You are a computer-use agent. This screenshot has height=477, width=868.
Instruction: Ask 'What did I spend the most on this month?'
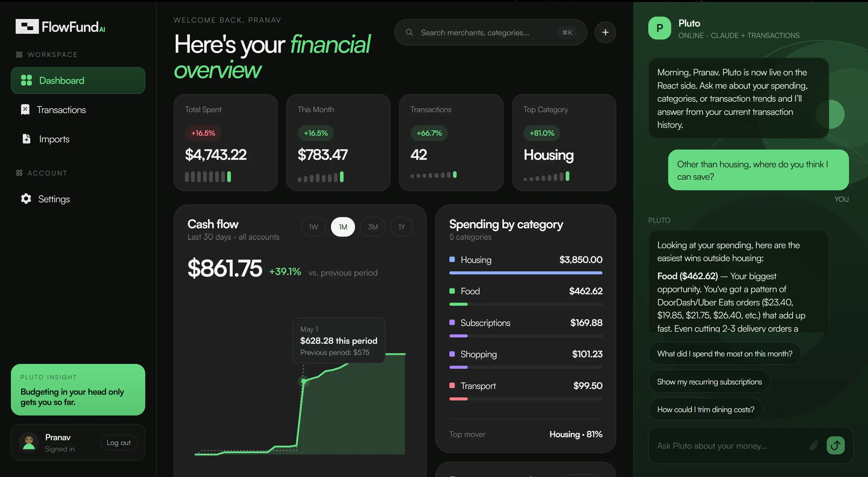point(725,353)
